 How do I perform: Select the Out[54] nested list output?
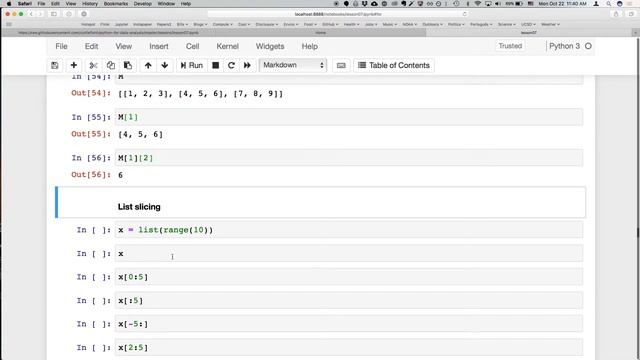click(x=200, y=93)
